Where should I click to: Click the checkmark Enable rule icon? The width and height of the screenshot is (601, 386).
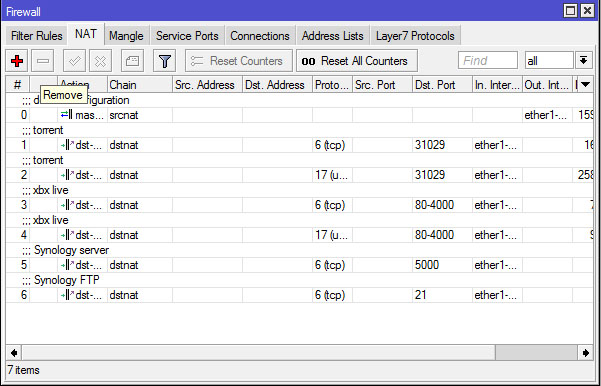pos(74,61)
